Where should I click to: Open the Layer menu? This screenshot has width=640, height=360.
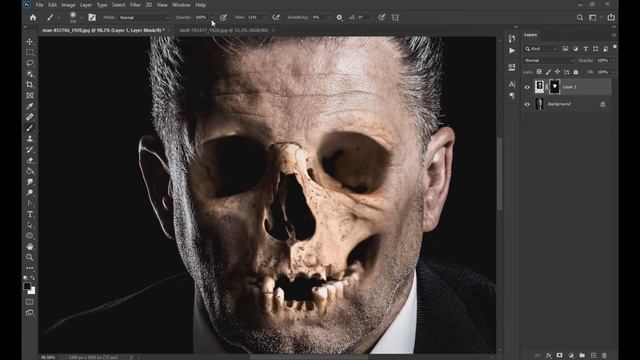(86, 5)
